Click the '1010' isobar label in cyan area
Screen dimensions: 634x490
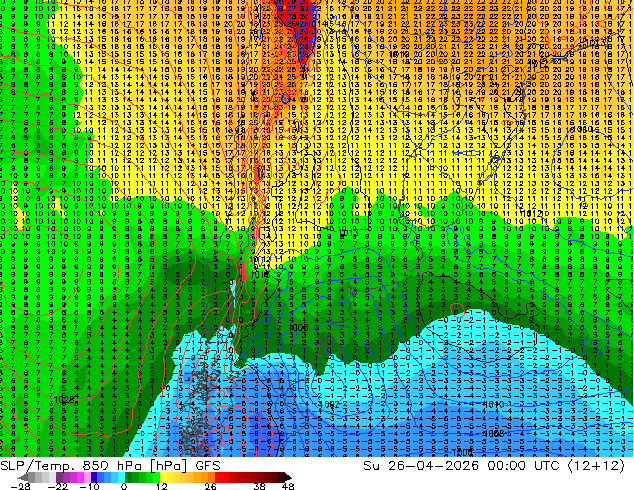pos(493,404)
